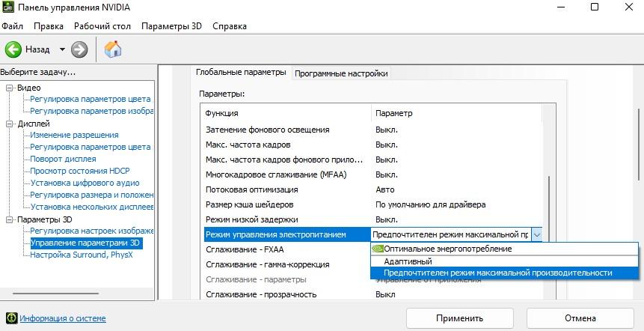The width and height of the screenshot is (644, 331).
Task: Open Регулировка настроек изображения under Параметры 3D
Action: 92,231
